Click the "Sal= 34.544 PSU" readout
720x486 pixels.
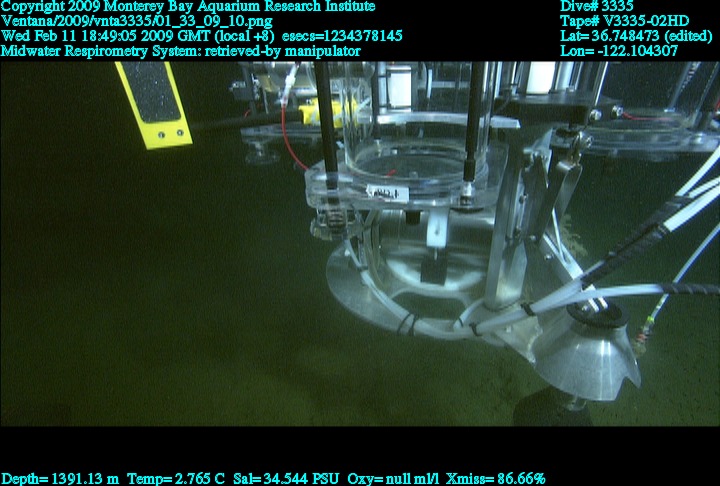coord(286,479)
